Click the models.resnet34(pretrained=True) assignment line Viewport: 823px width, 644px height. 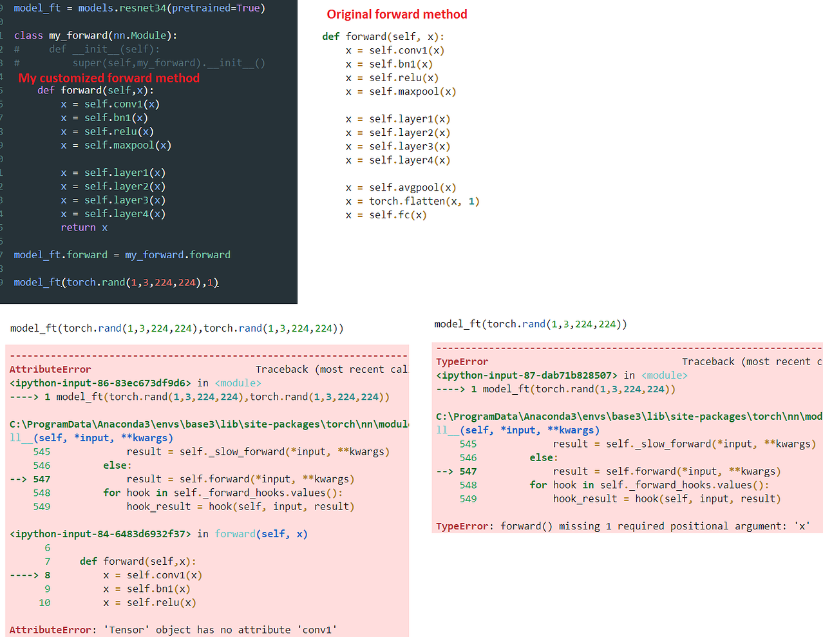[139, 8]
